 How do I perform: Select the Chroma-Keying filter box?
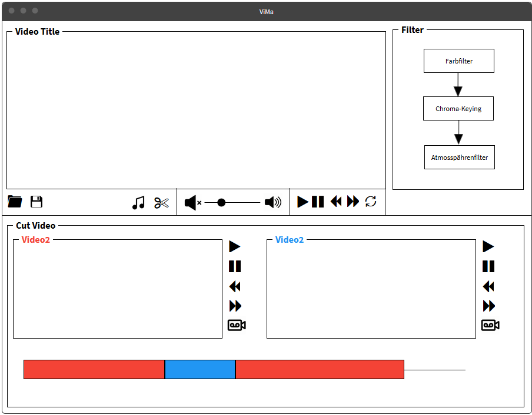pos(458,109)
